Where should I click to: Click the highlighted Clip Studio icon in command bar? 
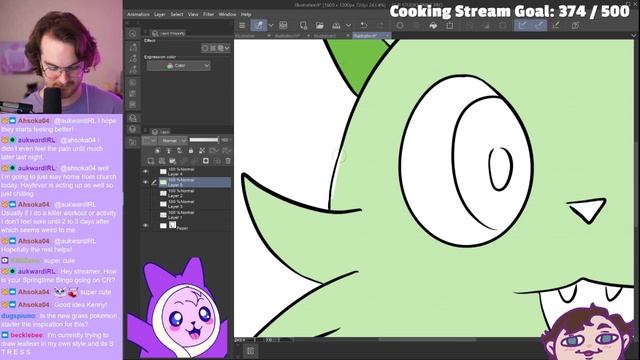(x=259, y=25)
